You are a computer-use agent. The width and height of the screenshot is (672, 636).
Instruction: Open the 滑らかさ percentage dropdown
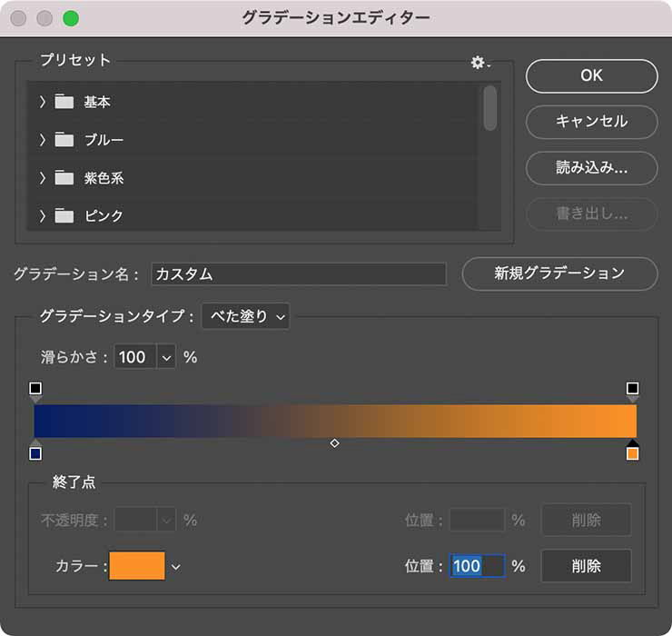pyautogui.click(x=166, y=357)
